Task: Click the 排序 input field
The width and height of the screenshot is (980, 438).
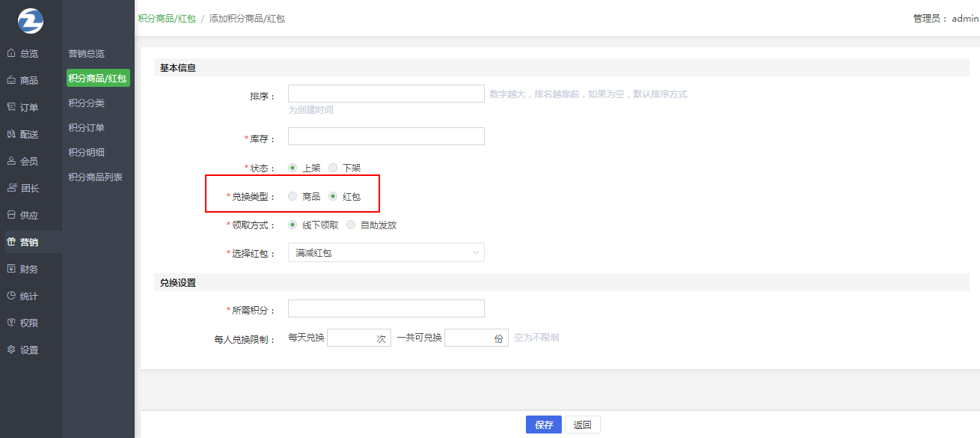Action: coord(386,94)
